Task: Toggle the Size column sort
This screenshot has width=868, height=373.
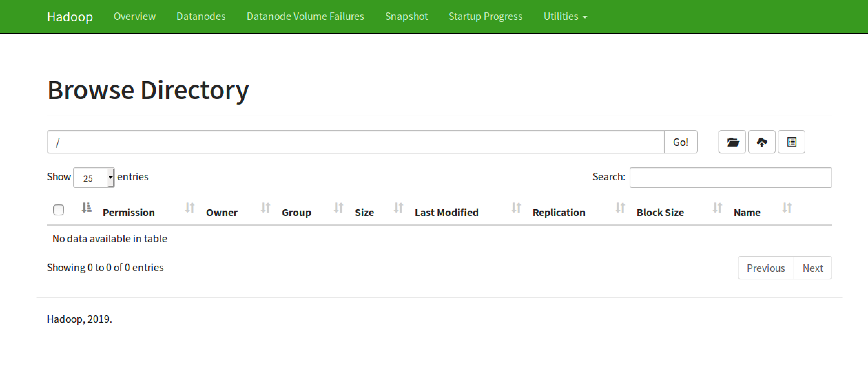Action: (x=364, y=211)
